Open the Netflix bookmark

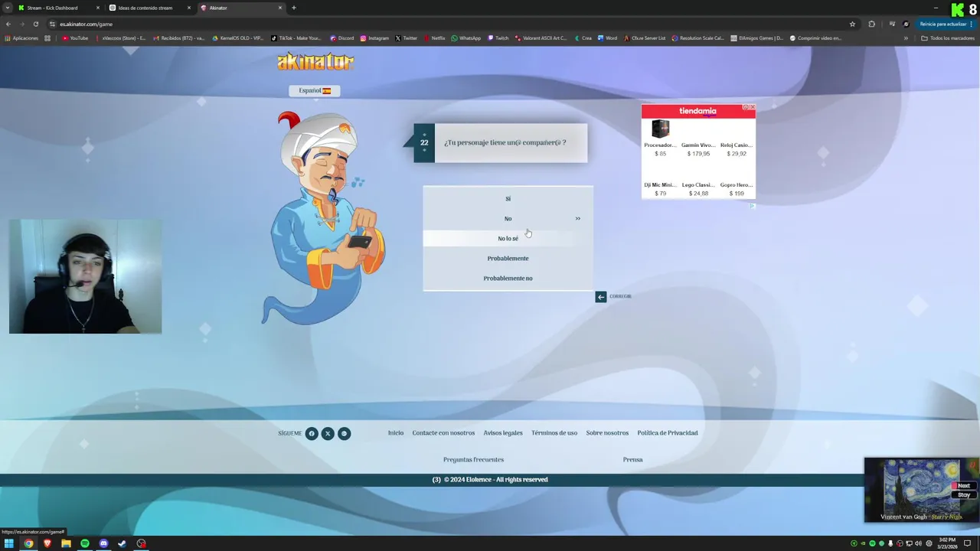point(434,38)
